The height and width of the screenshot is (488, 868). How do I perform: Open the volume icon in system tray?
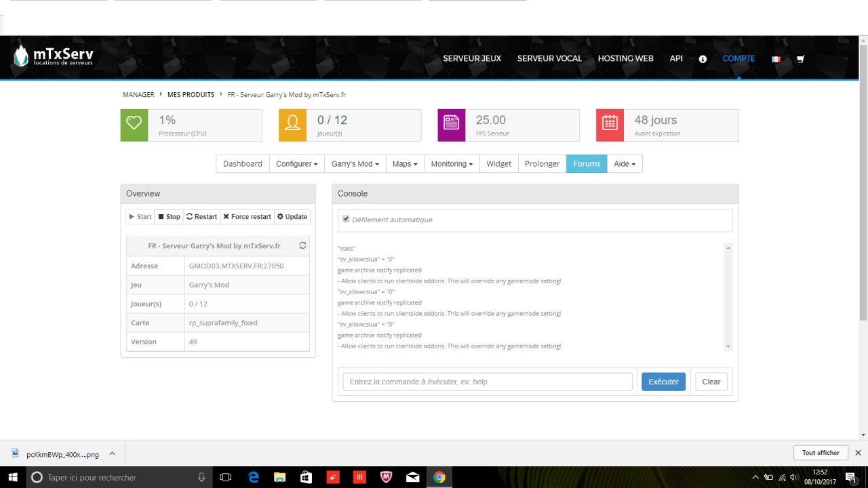[x=793, y=477]
